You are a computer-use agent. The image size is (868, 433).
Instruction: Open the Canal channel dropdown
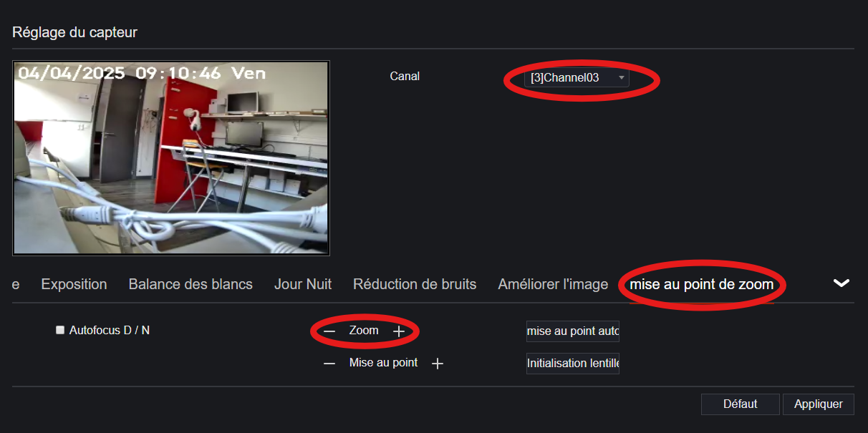(578, 77)
